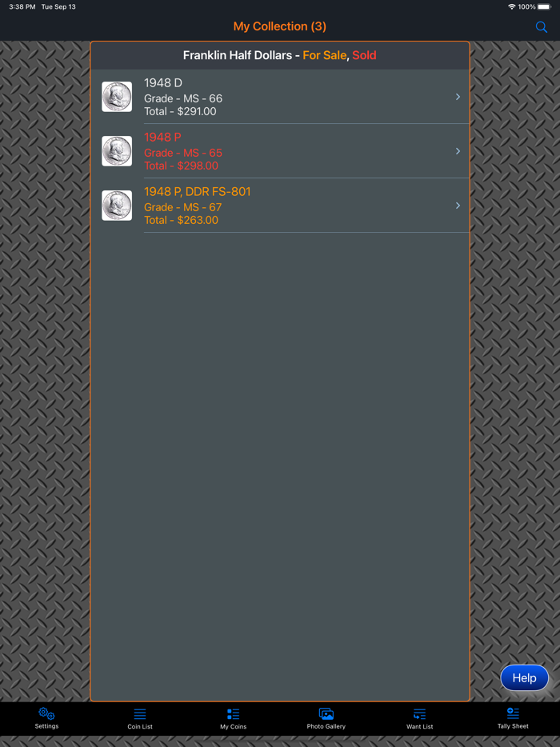The width and height of the screenshot is (560, 747).
Task: Select the 1948 P coin thumbnail
Action: 117,151
